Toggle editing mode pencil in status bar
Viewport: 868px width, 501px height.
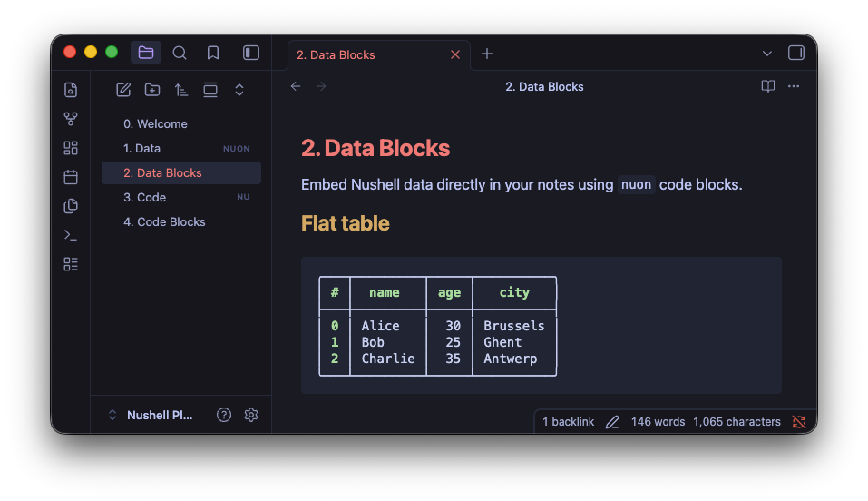pyautogui.click(x=612, y=422)
